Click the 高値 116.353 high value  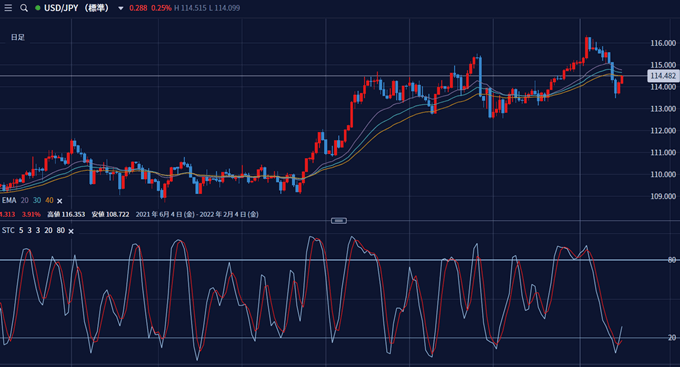pyautogui.click(x=66, y=214)
